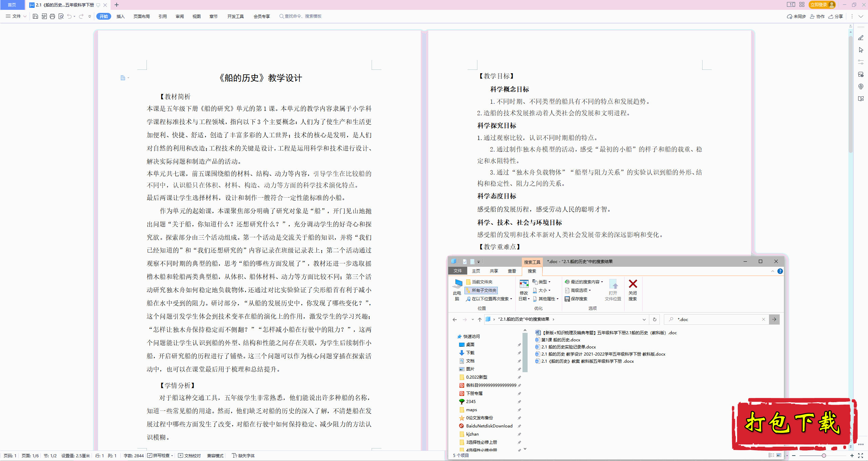Open the book search icon in right sidebar
Image resolution: width=868 pixels, height=461 pixels.
tap(861, 99)
